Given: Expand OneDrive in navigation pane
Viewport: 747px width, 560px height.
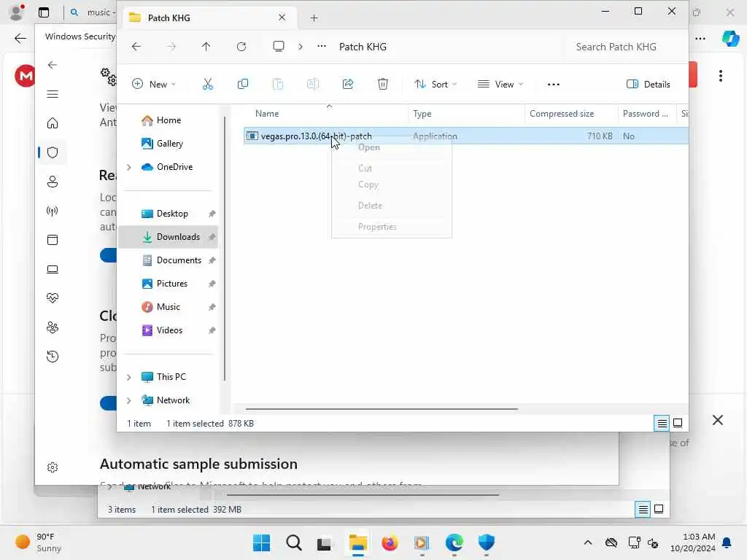Looking at the screenshot, I should click(128, 167).
